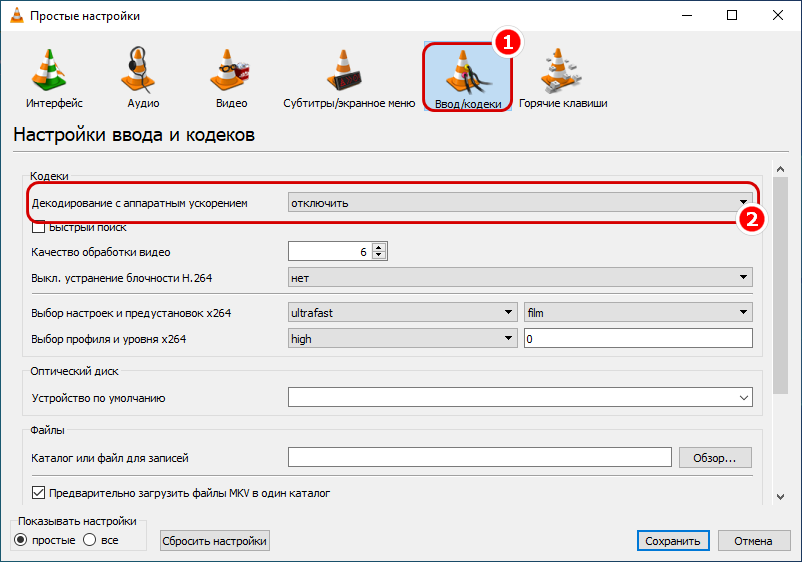Screen dimensions: 802x562
Task: Click the Выбор профиля и уровня x264 label
Action: pyautogui.click(x=108, y=339)
